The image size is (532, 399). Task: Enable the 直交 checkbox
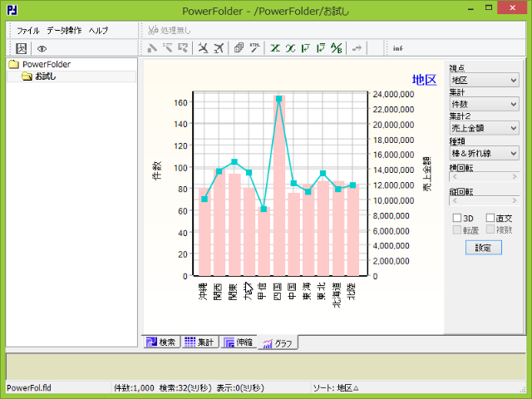[x=490, y=218]
